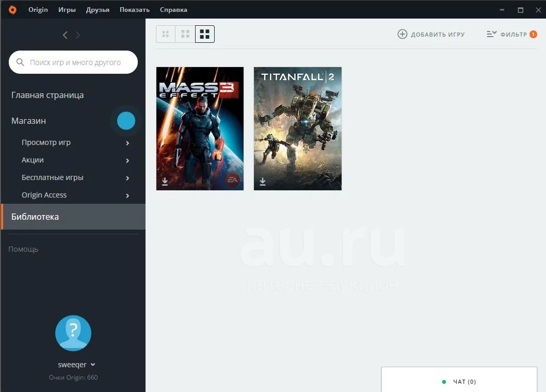This screenshot has height=392, width=546.
Task: Select the Titanfall 2 game tile
Action: click(298, 128)
